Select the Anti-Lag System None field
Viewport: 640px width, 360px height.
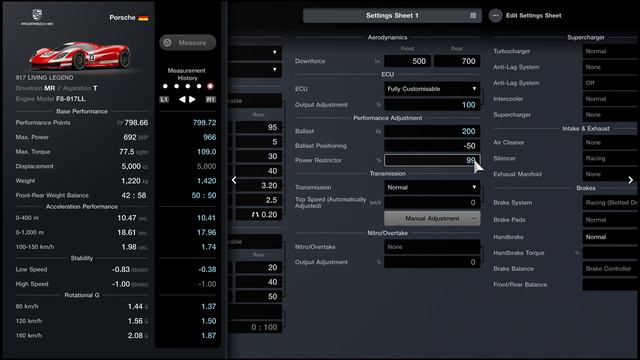[x=611, y=67]
